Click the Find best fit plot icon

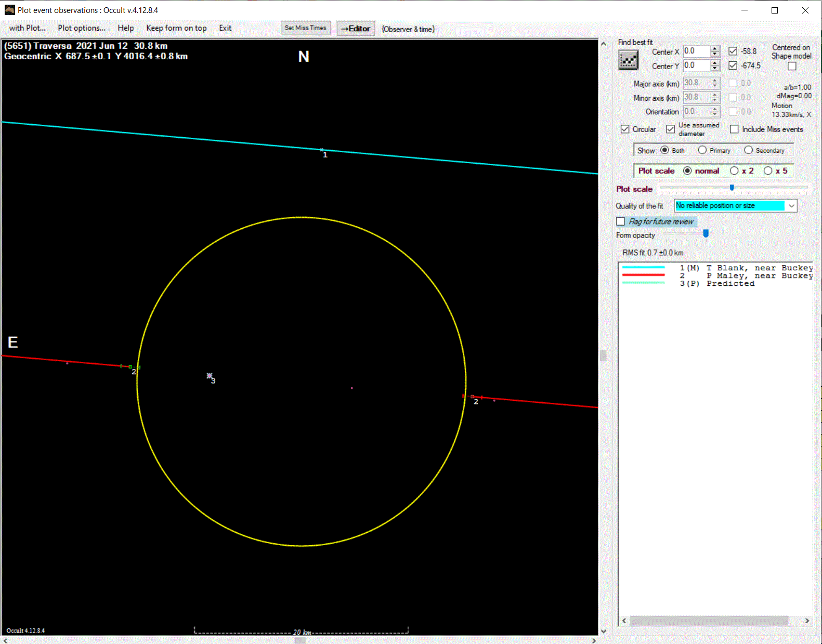point(628,60)
